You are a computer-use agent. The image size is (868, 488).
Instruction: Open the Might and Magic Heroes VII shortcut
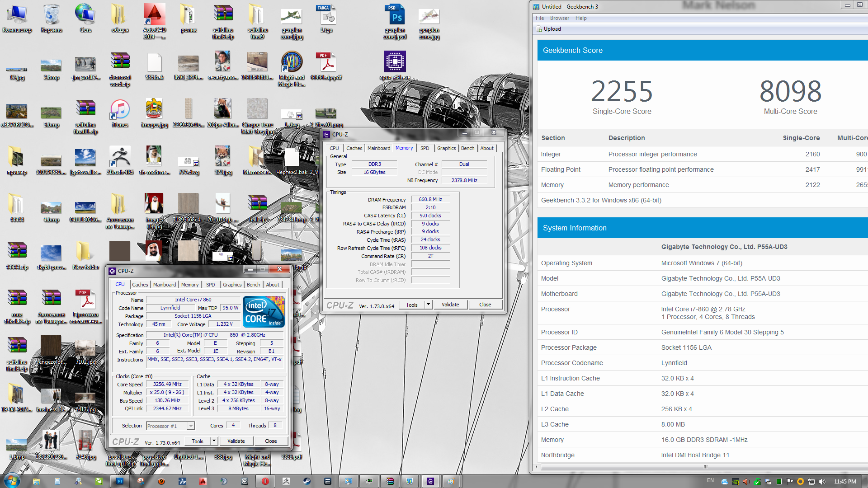tap(292, 68)
